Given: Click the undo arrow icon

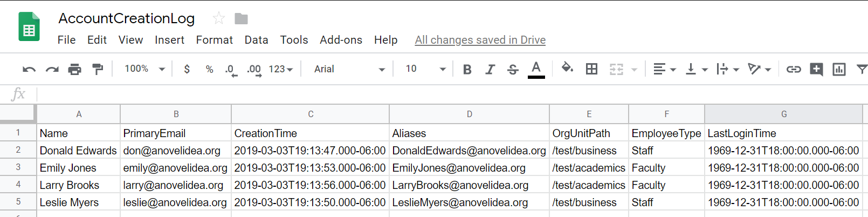Looking at the screenshot, I should point(29,69).
